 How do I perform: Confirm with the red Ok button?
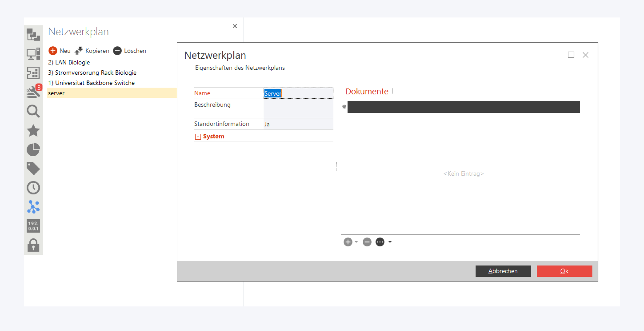(x=564, y=271)
